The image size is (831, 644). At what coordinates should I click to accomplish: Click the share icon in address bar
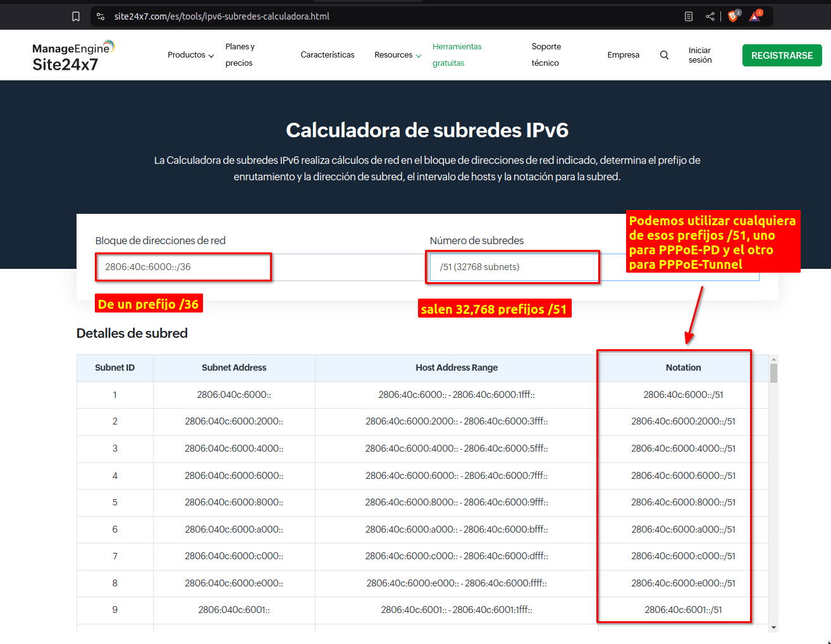(x=710, y=16)
